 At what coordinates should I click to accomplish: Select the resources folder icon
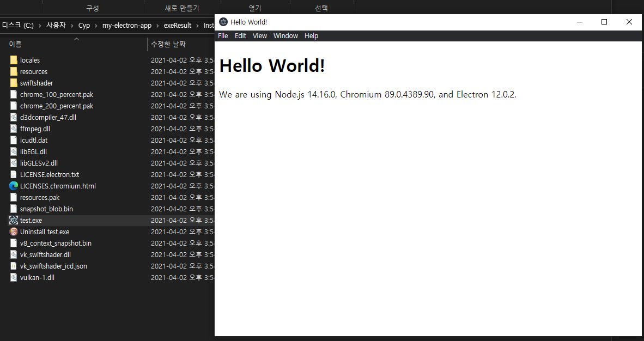click(x=14, y=71)
